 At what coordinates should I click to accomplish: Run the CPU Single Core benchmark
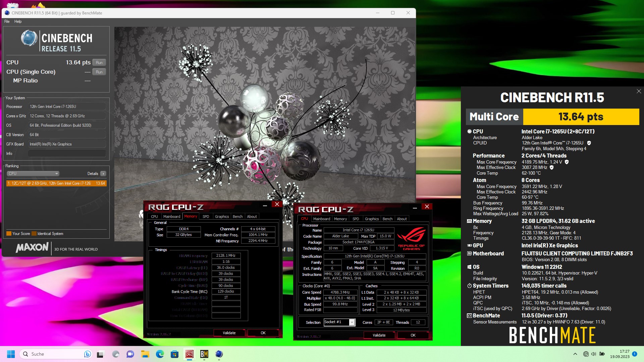[99, 72]
